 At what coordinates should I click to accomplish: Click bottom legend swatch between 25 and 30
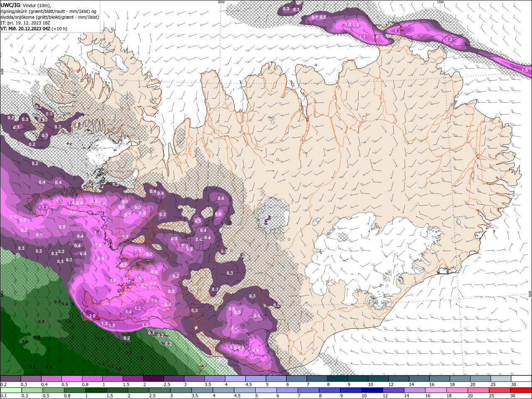coord(499,390)
